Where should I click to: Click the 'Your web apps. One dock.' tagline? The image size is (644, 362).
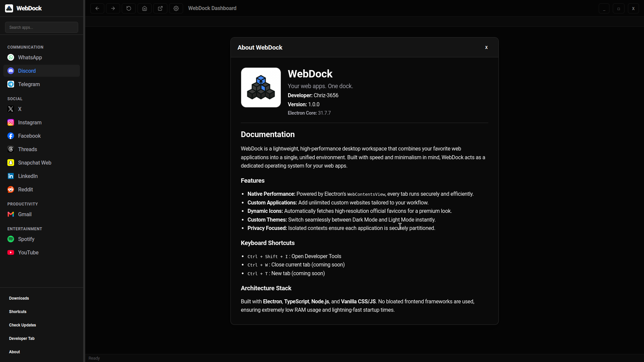[320, 86]
